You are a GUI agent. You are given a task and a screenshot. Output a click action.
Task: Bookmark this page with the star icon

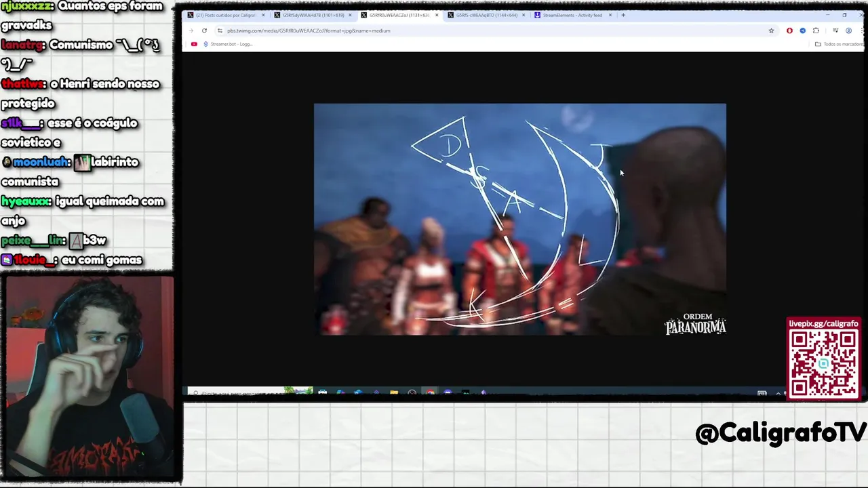771,30
